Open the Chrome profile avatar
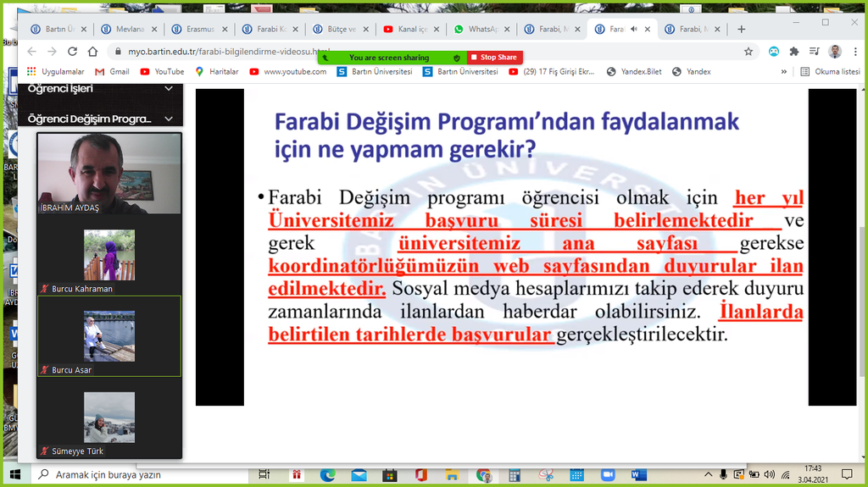The image size is (868, 487). point(835,52)
